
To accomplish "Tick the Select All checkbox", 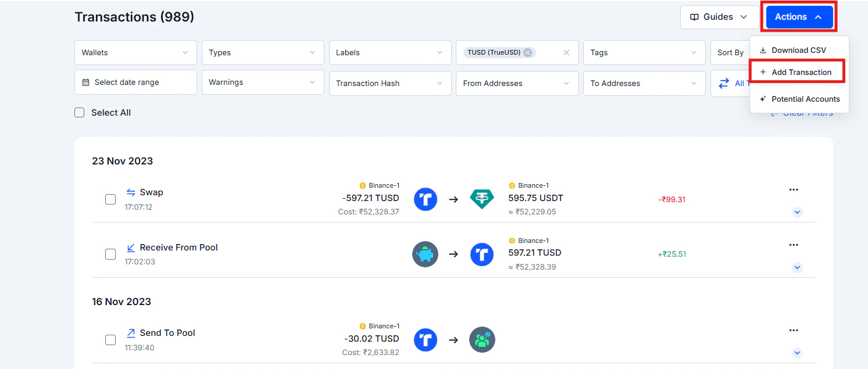I will [80, 113].
